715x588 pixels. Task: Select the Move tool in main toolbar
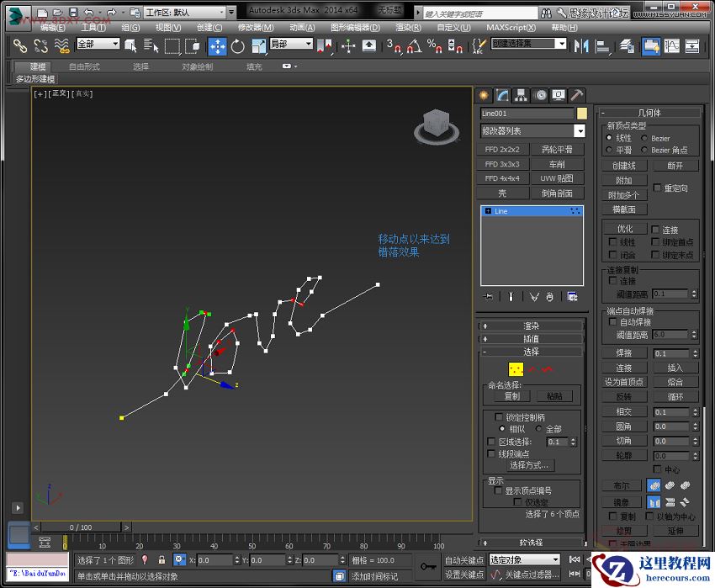pos(217,47)
